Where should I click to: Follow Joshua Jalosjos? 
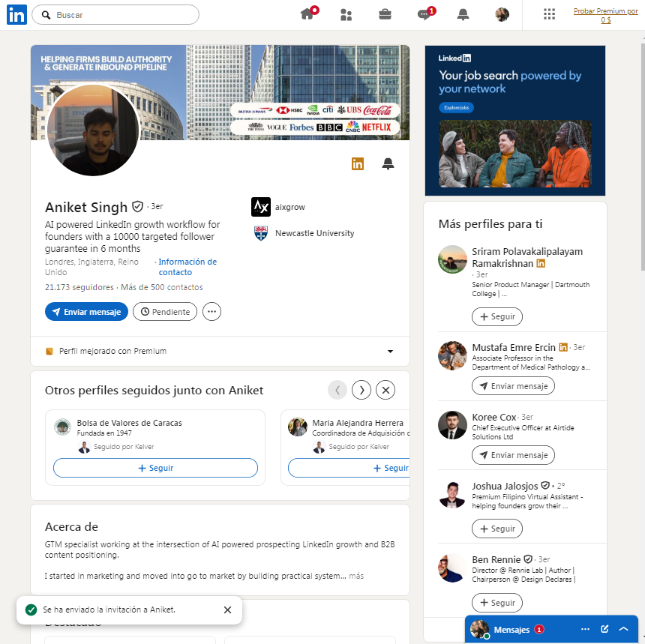(497, 529)
